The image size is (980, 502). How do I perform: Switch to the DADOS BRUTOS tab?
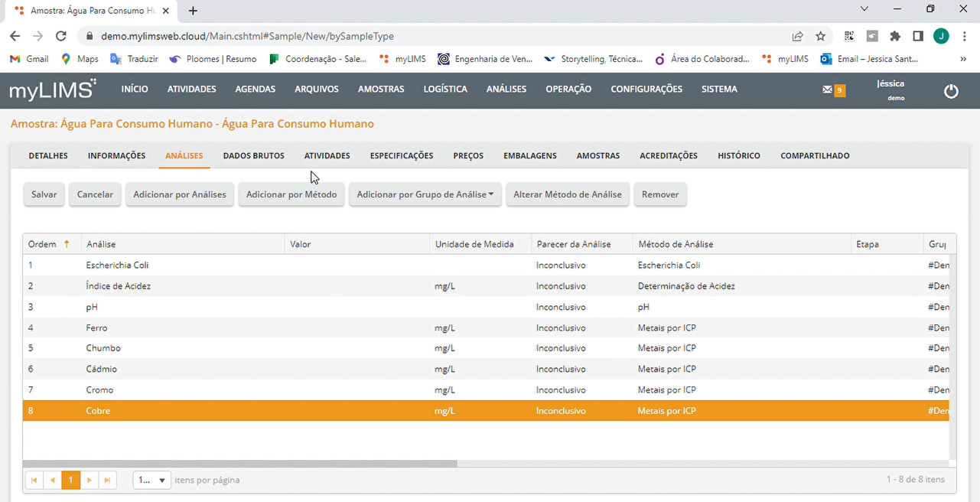[x=253, y=156]
